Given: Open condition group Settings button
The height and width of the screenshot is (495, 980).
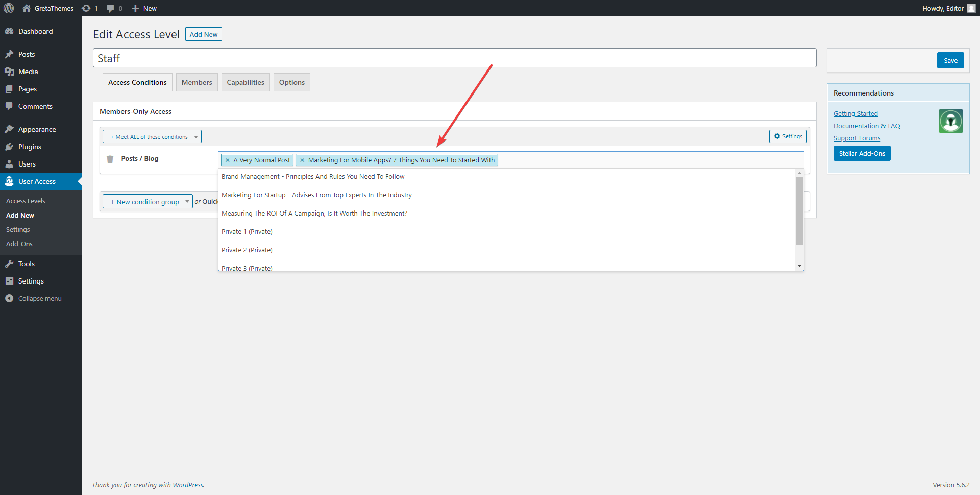Looking at the screenshot, I should coord(788,136).
